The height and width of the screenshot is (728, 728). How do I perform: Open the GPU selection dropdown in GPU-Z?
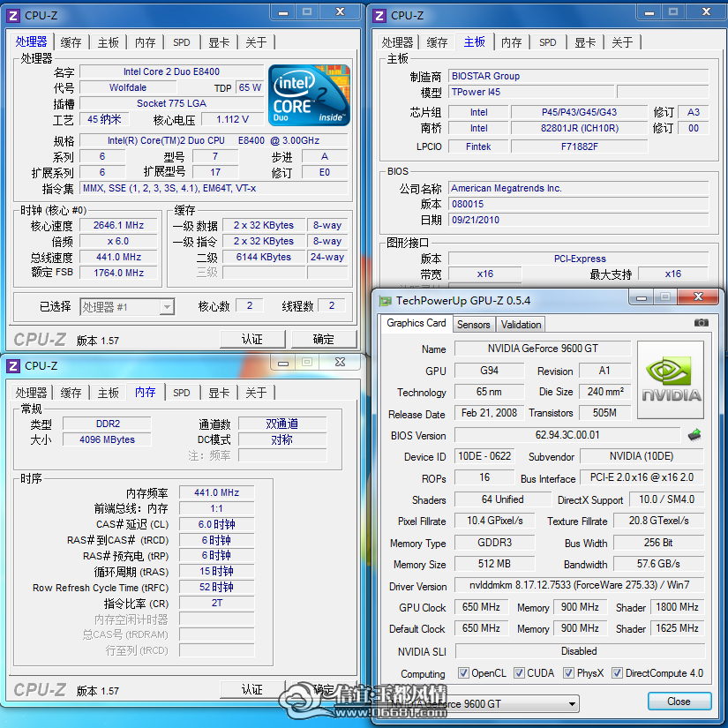[x=483, y=704]
